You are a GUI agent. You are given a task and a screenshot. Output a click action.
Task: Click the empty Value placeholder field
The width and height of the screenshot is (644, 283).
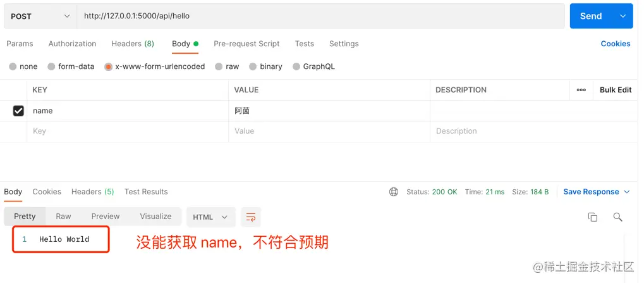(329, 131)
